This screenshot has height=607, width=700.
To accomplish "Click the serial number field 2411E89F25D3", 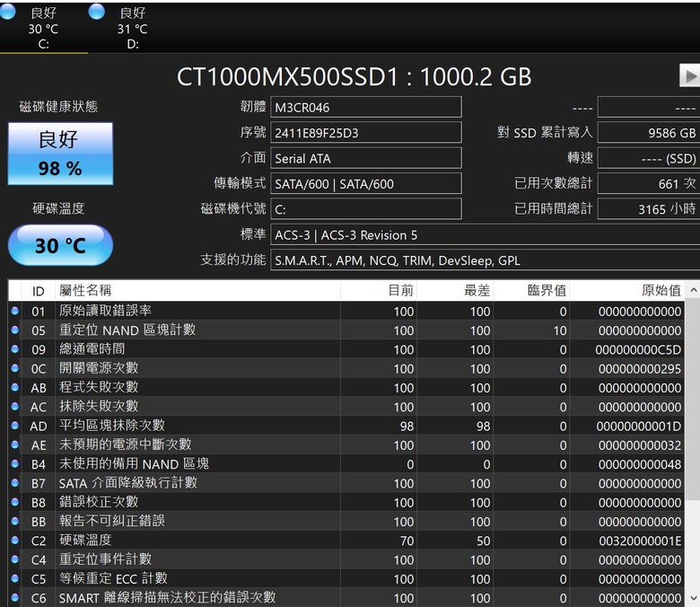I will [366, 133].
